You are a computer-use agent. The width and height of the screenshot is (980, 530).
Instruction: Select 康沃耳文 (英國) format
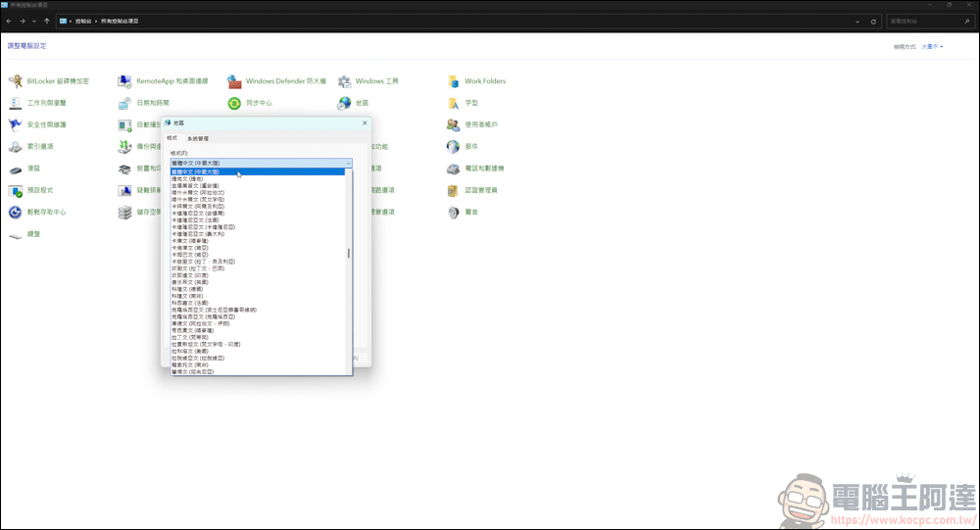point(258,282)
